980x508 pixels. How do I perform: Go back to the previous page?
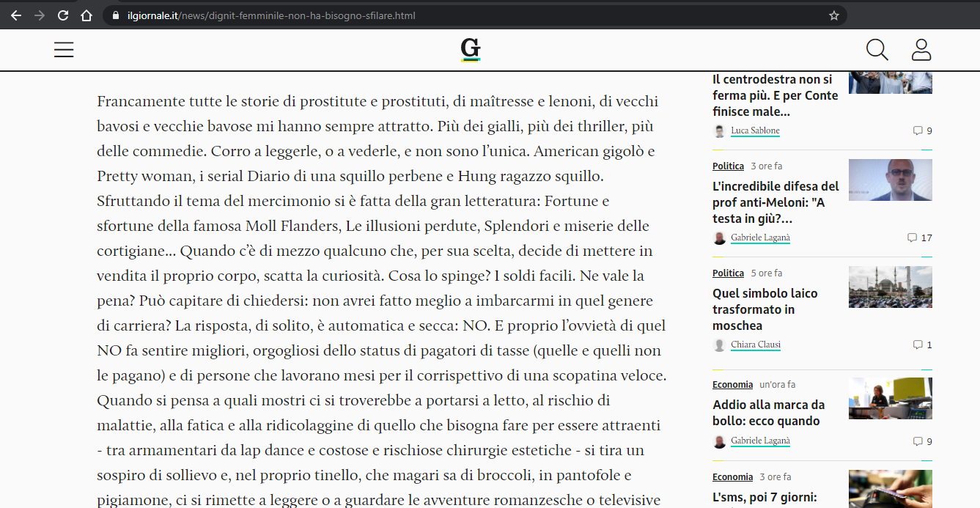[x=16, y=15]
